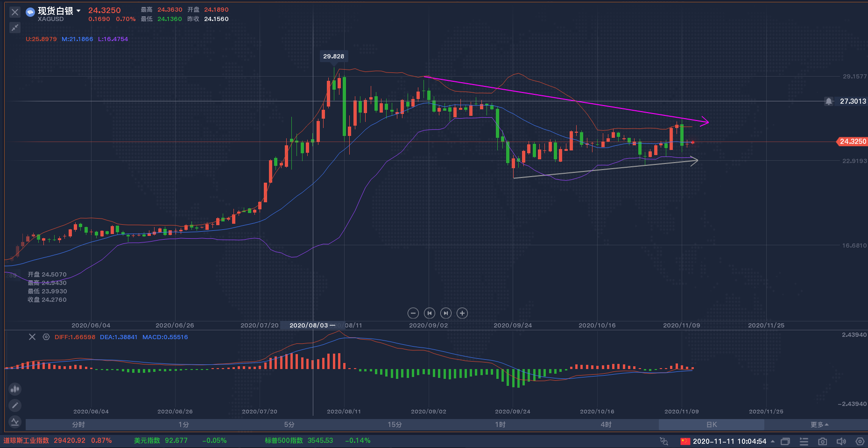868x448 pixels.
Task: Open the 现货白银 symbol dropdown arrow
Action: [78, 11]
